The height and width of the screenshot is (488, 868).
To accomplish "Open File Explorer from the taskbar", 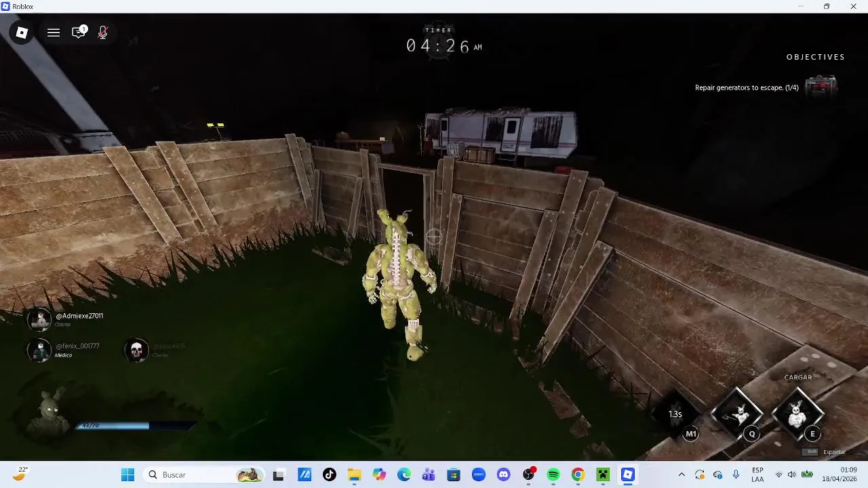I will [354, 474].
